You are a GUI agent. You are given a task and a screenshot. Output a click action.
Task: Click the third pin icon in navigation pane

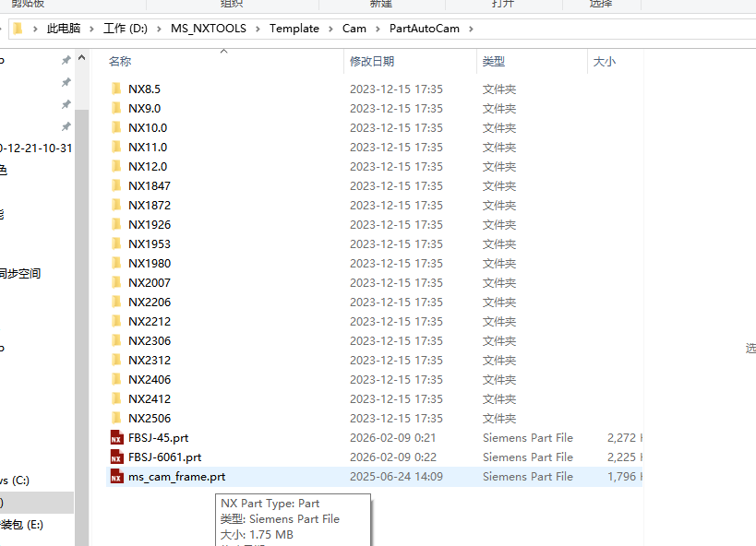pos(66,104)
